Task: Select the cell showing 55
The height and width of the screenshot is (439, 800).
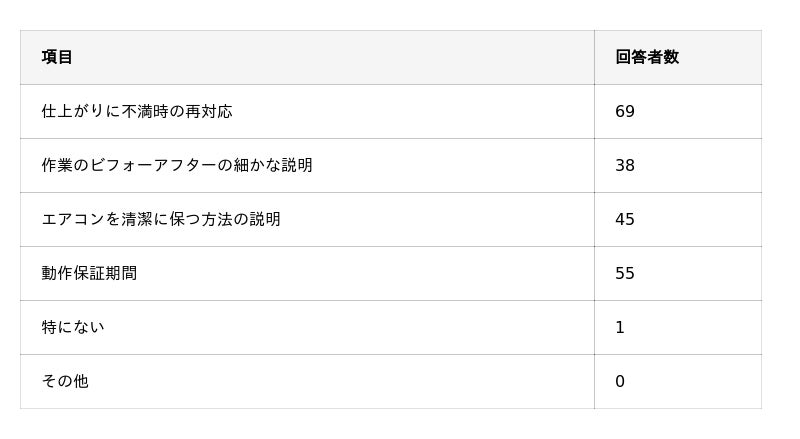Action: (x=625, y=273)
